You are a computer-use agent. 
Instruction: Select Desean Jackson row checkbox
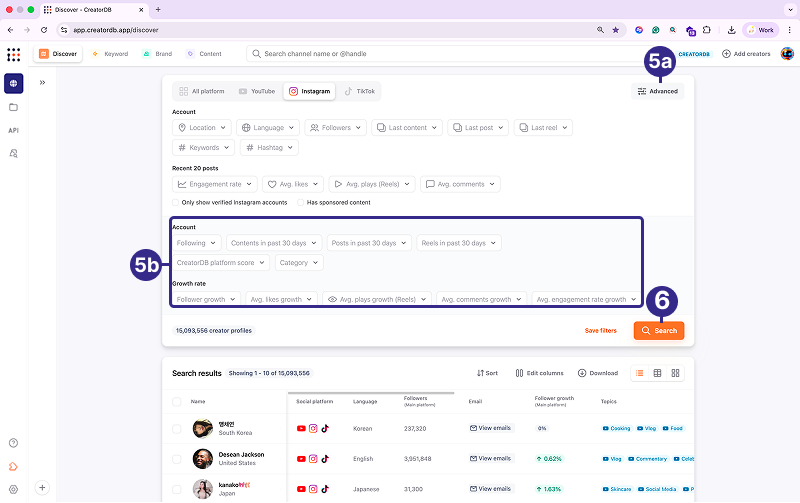[177, 459]
